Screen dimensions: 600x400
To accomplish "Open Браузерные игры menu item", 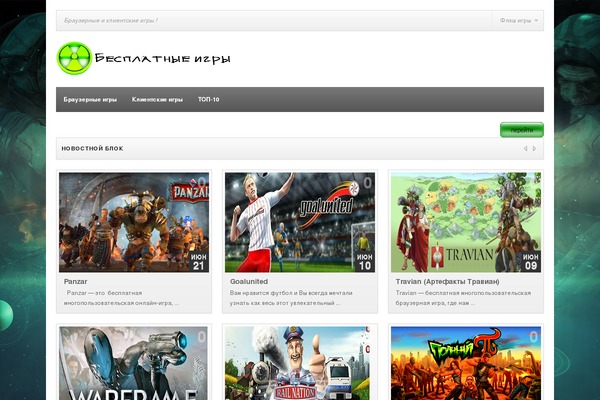I will (x=90, y=100).
